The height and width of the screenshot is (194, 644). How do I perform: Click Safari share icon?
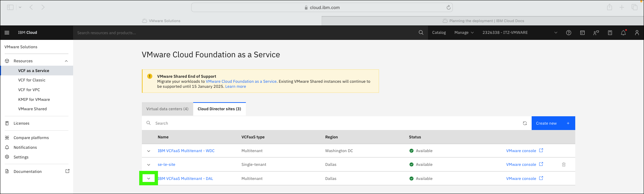(x=609, y=7)
